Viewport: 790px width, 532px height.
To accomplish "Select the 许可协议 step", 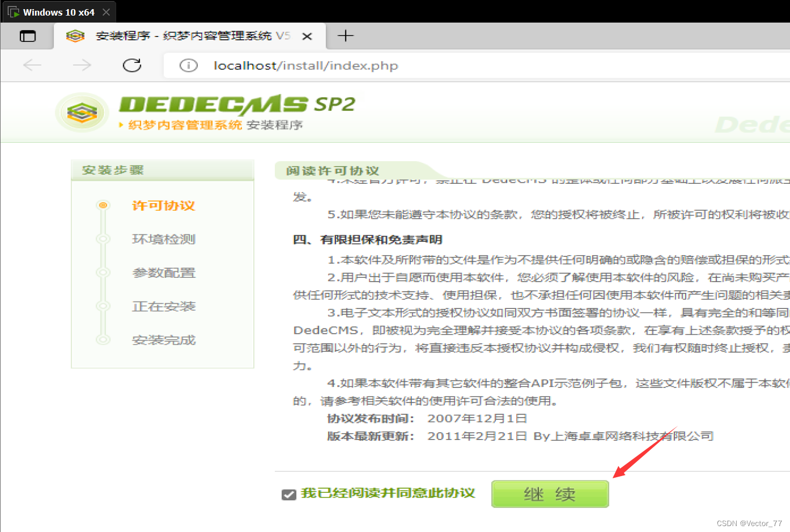I will [x=163, y=205].
